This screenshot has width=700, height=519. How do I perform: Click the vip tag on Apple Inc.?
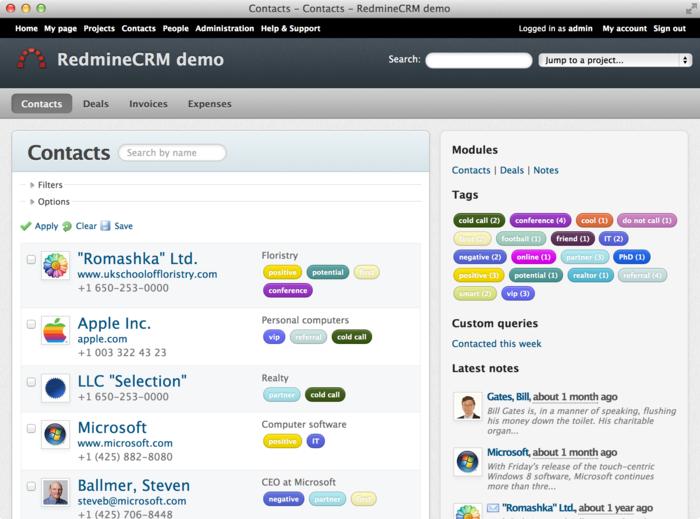[274, 337]
